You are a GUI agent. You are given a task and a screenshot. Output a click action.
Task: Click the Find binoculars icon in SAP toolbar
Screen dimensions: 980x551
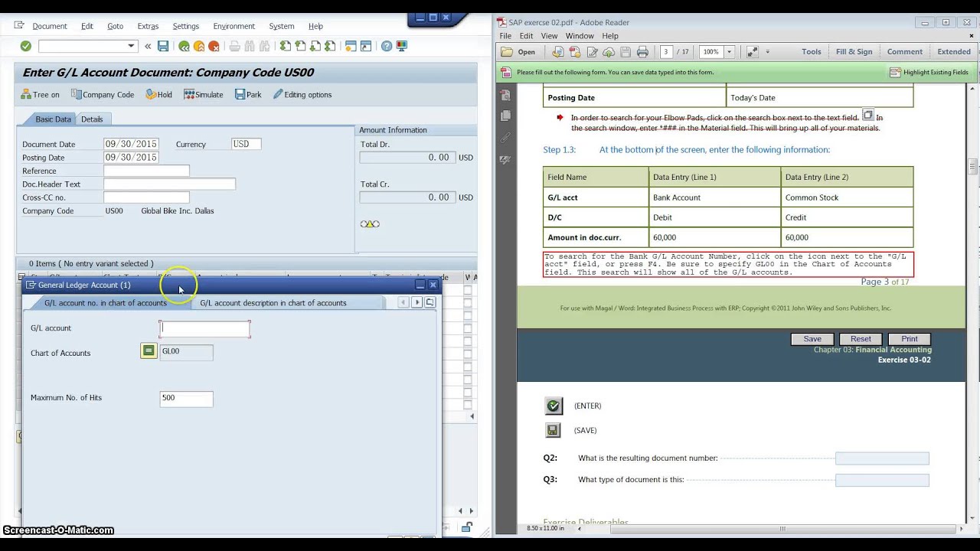(250, 47)
